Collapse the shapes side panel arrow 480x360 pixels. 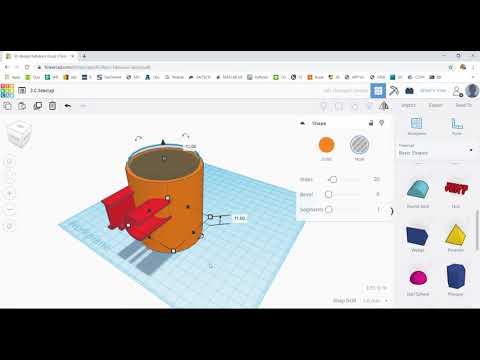pos(392,211)
